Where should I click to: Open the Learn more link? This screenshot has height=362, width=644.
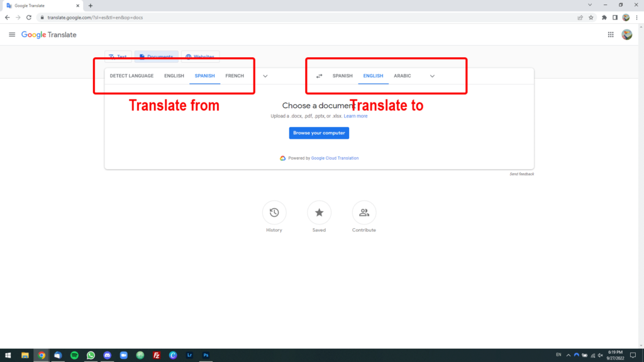click(356, 116)
